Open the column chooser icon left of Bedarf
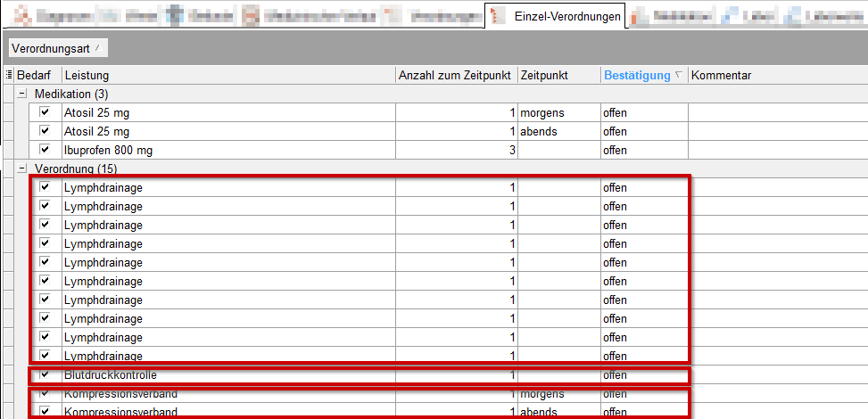 (x=8, y=76)
